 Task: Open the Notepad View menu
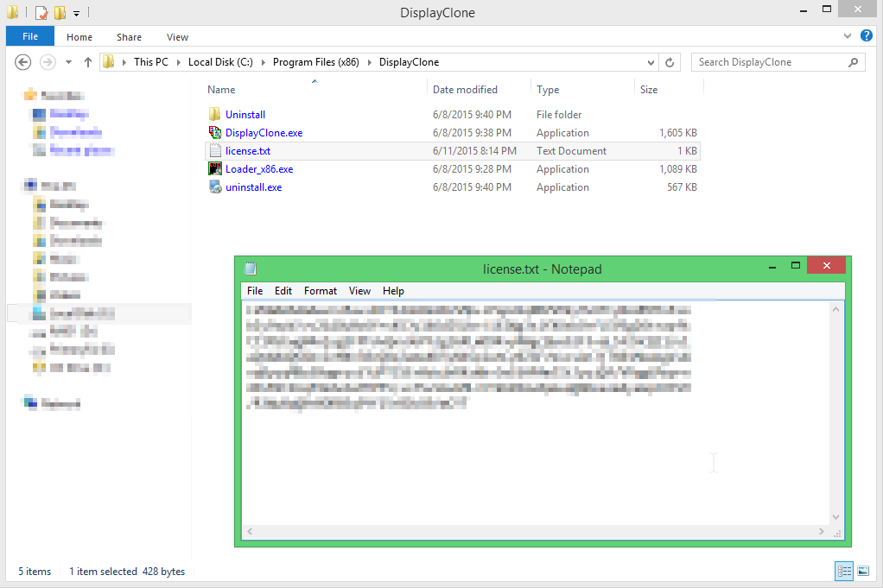[359, 291]
